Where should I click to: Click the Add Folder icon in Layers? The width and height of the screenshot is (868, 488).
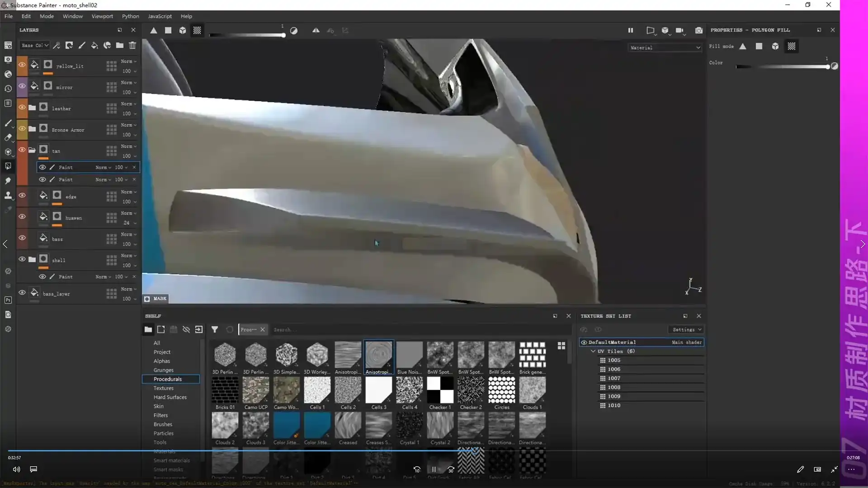(120, 45)
